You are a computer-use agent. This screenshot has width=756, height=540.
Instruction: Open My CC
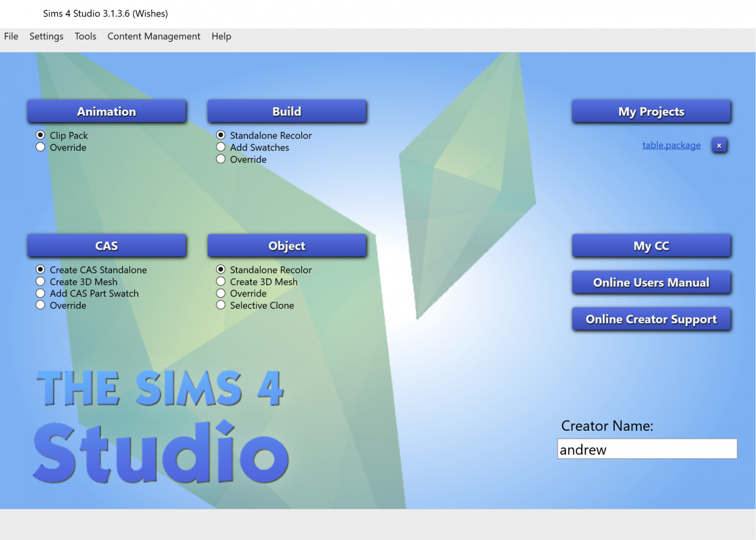pyautogui.click(x=651, y=245)
